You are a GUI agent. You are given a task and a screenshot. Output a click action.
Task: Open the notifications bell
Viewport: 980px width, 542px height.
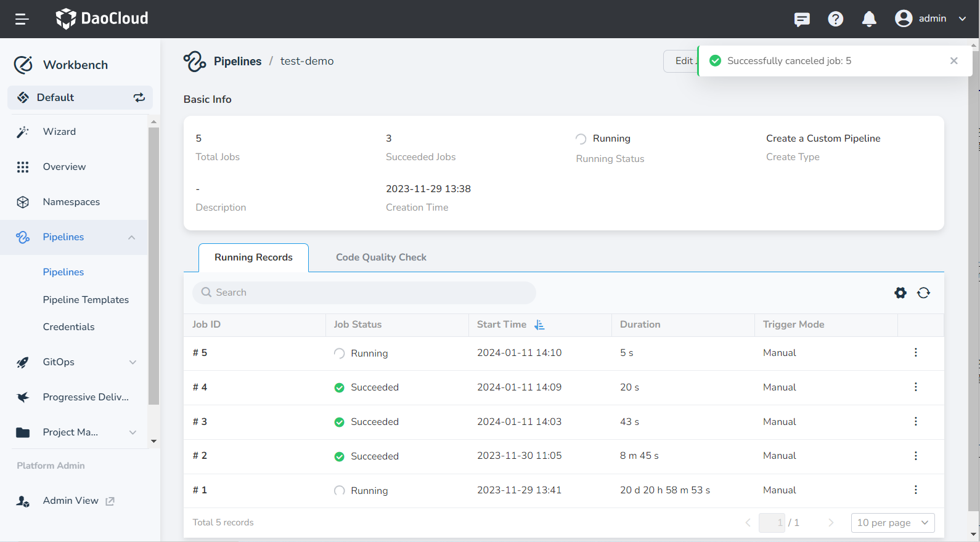tap(869, 19)
